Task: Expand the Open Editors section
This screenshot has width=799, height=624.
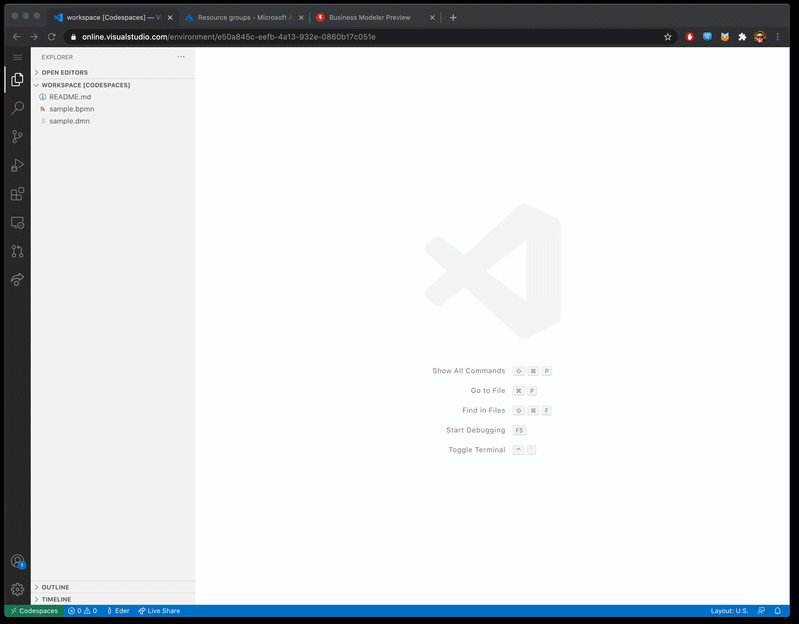Action: pyautogui.click(x=64, y=73)
